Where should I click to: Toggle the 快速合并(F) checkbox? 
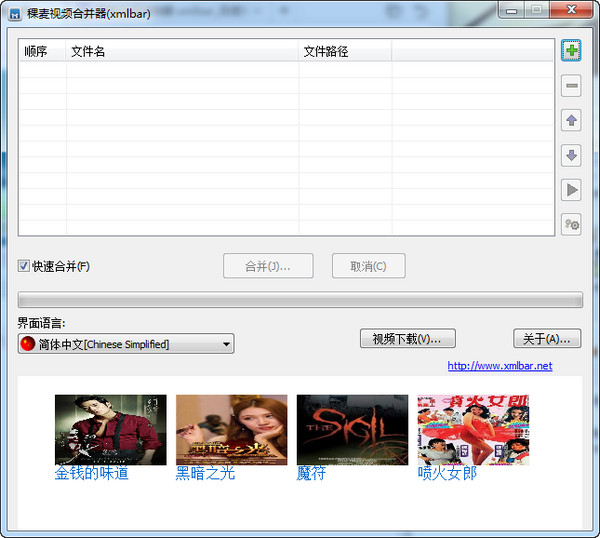pos(23,266)
